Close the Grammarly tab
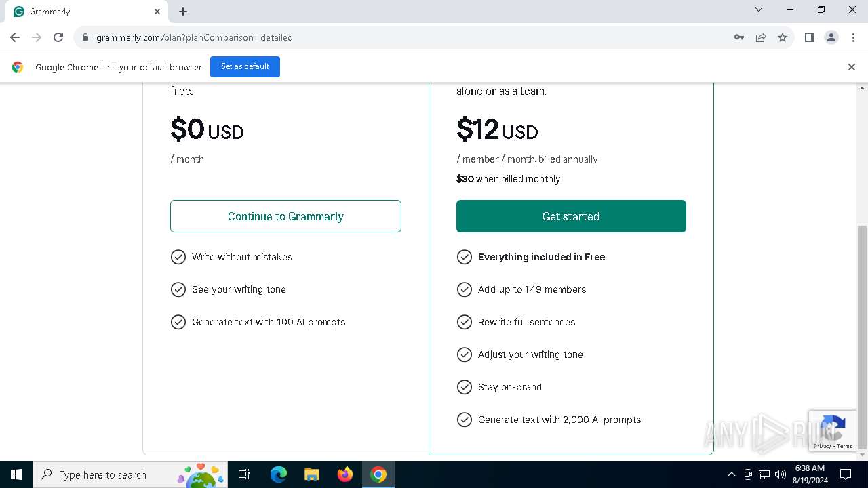 pyautogui.click(x=157, y=12)
